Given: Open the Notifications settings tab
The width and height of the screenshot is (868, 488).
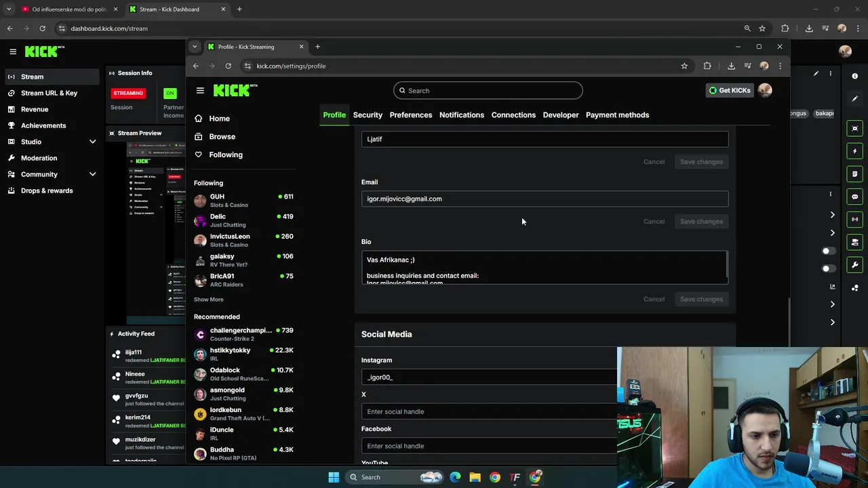Looking at the screenshot, I should (x=461, y=115).
